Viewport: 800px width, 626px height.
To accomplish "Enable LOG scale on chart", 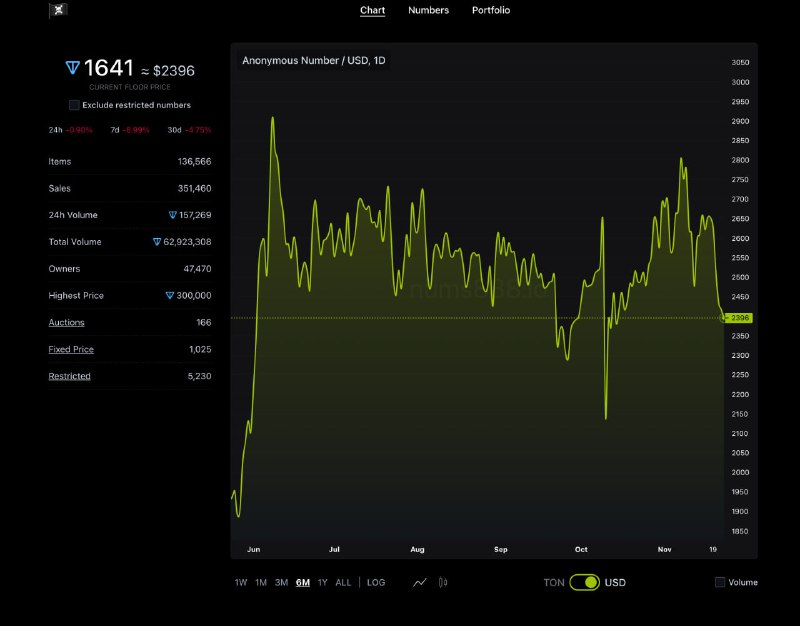I will (x=376, y=582).
